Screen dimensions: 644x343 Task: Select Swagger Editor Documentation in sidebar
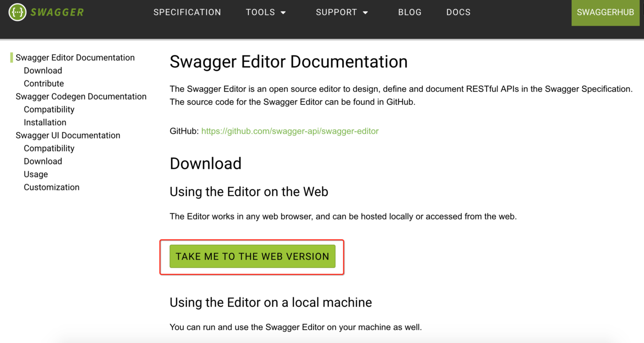75,58
